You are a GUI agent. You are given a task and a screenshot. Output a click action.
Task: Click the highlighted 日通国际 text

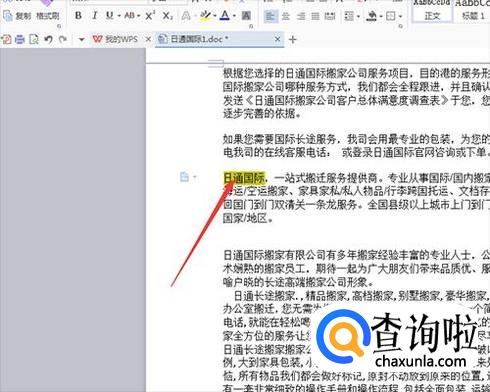(245, 178)
